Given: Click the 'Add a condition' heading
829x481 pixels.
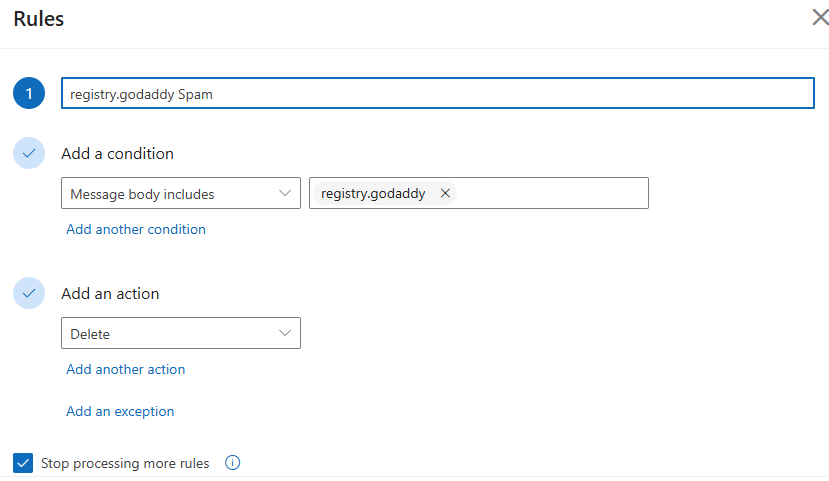Looking at the screenshot, I should pos(117,153).
